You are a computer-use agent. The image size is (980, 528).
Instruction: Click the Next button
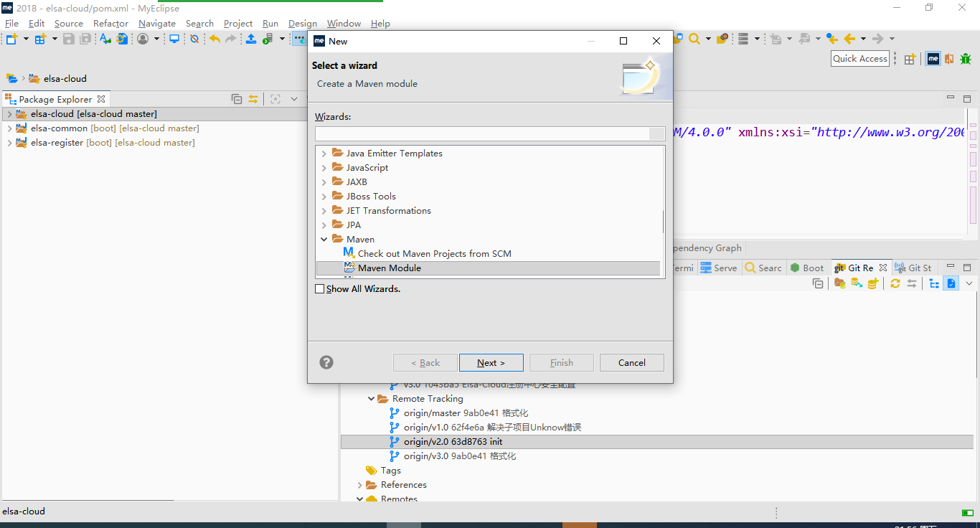coord(491,362)
